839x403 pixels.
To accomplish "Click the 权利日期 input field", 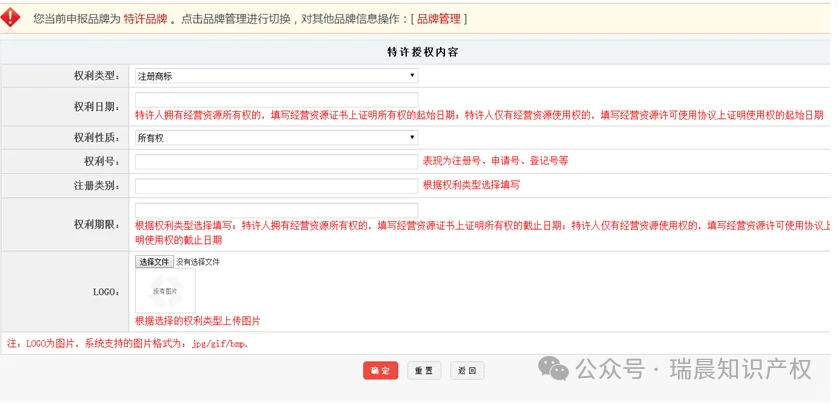I will coord(276,100).
